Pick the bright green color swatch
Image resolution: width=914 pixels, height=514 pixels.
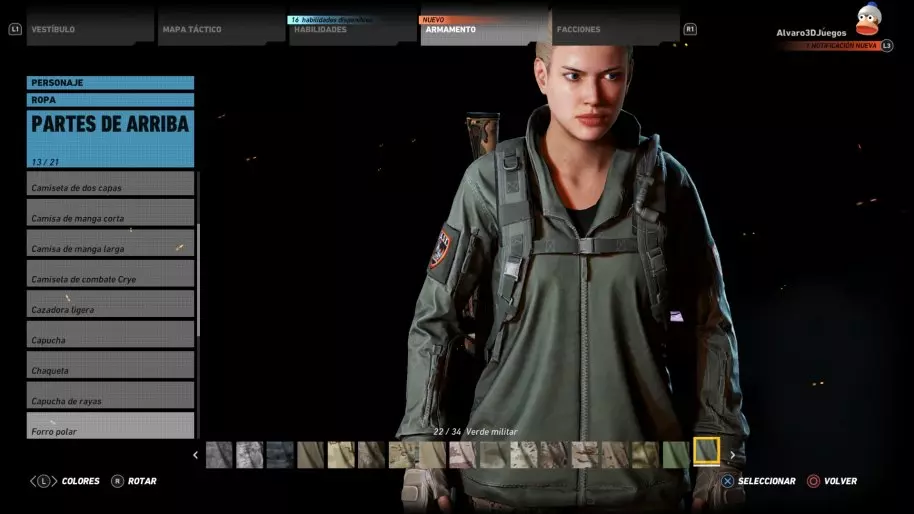coord(676,455)
